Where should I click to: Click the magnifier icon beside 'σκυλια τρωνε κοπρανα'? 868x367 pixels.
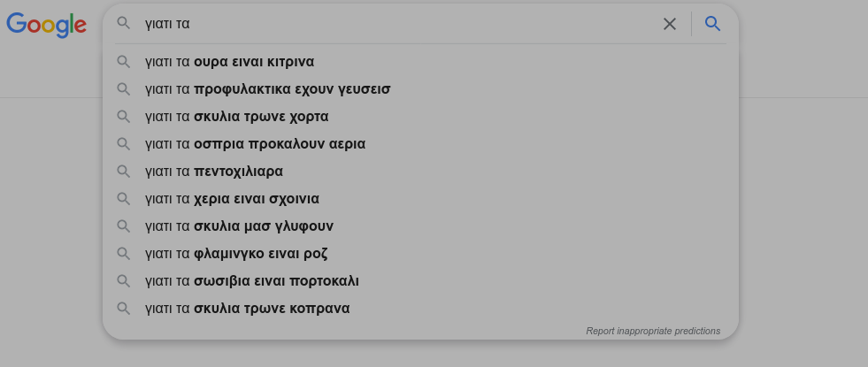(x=124, y=309)
